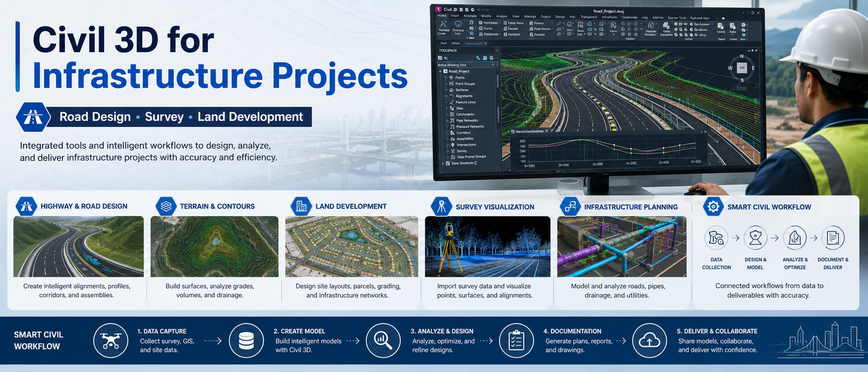Open the Express Tools ribbon tab
This screenshot has height=372, width=868.
pyautogui.click(x=677, y=18)
